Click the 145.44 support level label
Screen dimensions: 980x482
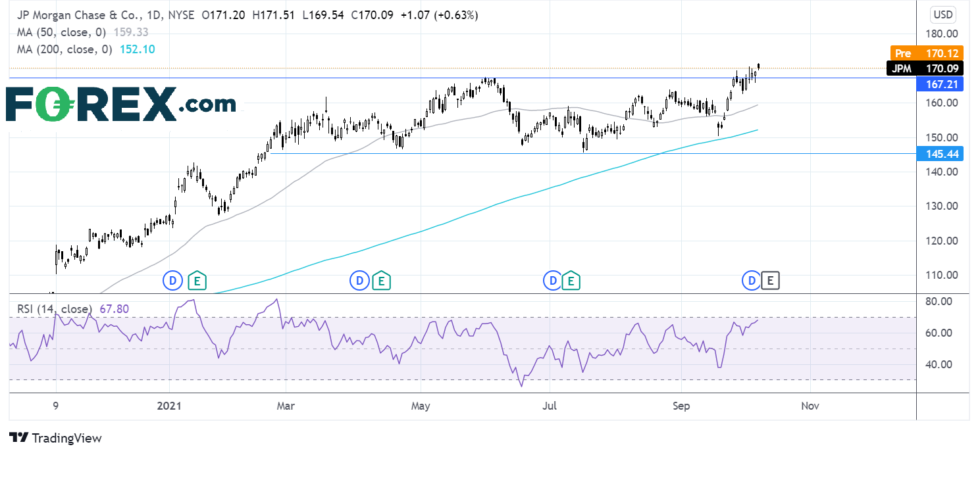point(940,153)
